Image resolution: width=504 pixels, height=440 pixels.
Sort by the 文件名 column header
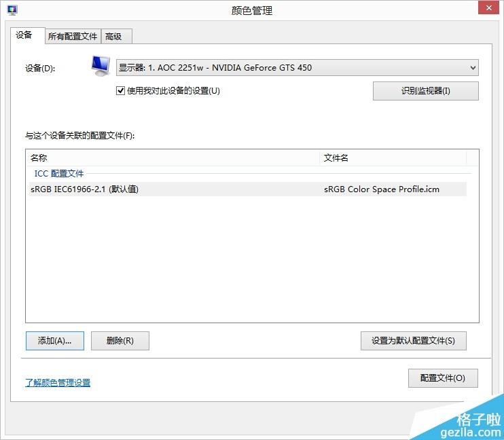393,158
